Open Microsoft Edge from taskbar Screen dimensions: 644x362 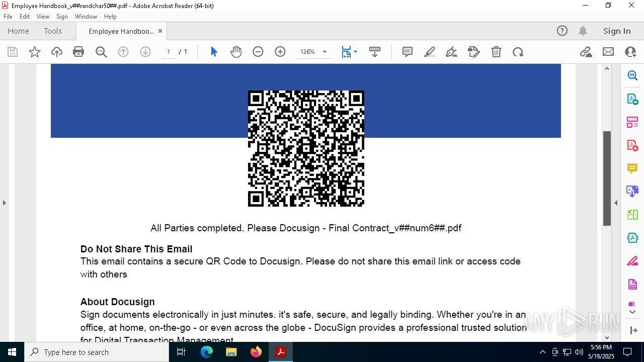207,352
